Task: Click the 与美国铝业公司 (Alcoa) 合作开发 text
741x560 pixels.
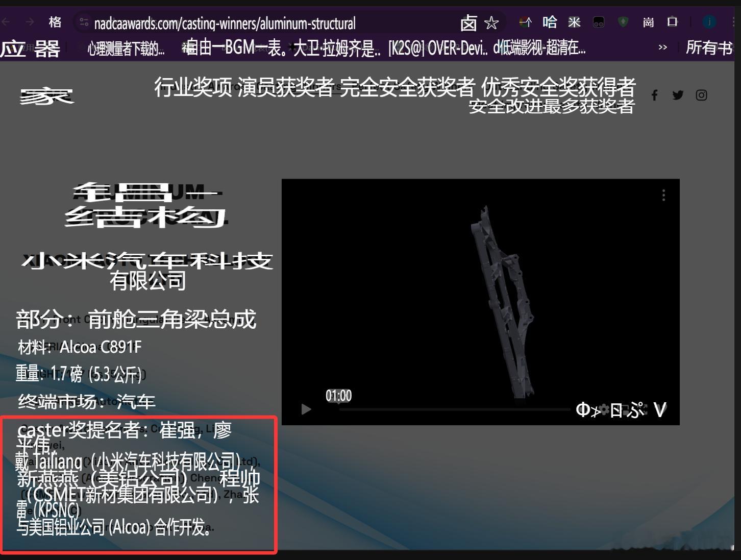Action: (x=113, y=527)
